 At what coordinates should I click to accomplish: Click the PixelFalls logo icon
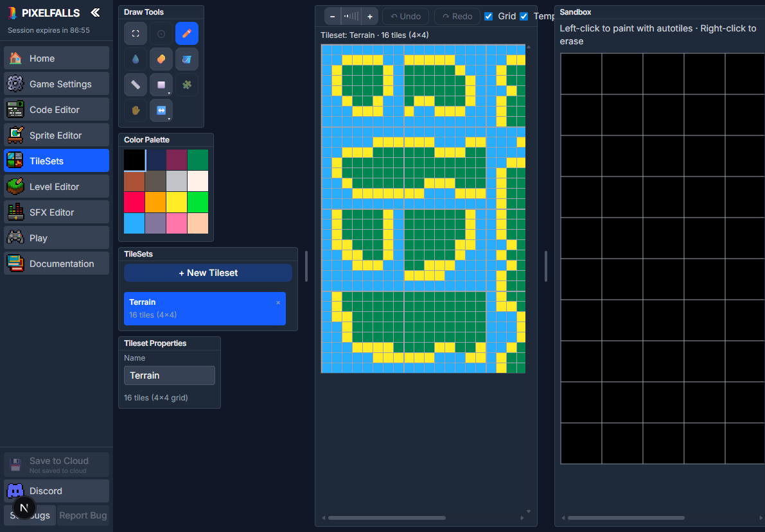pyautogui.click(x=12, y=13)
